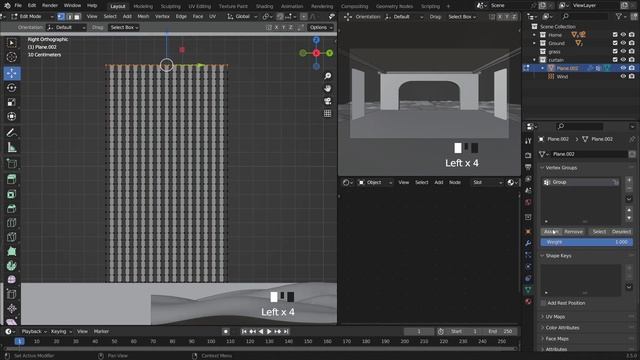The image size is (640, 360).
Task: Collapse the curtain collection in outliner
Action: 535,60
